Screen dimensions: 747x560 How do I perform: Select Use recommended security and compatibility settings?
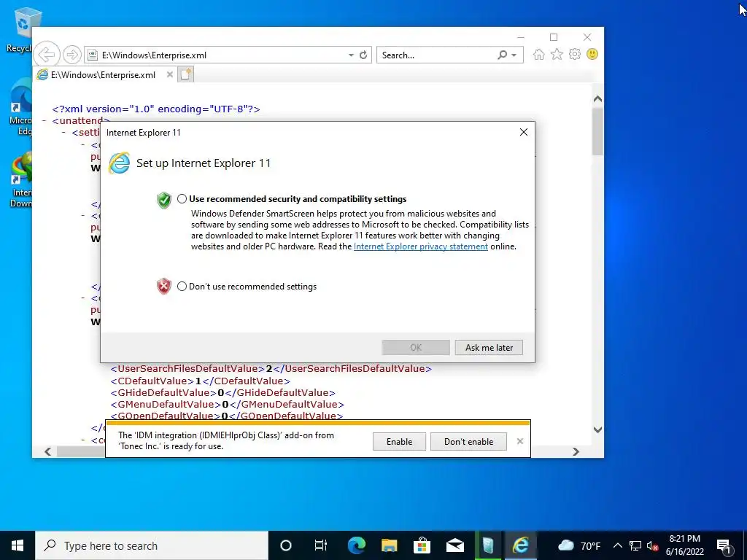[182, 198]
